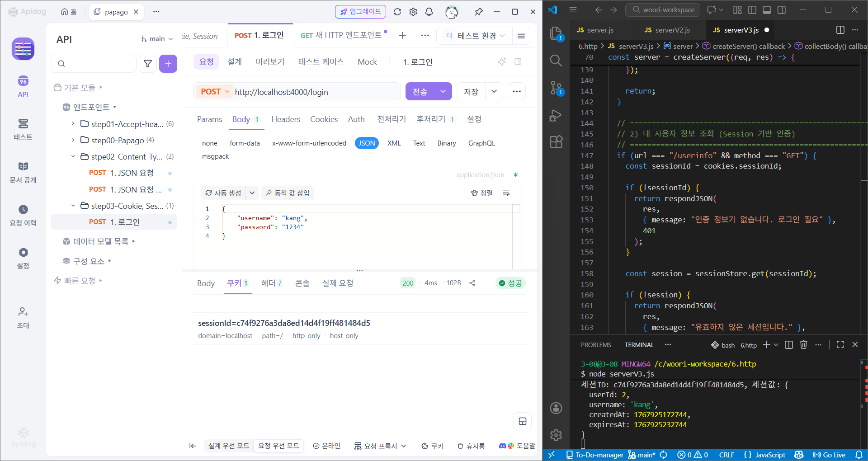The height and width of the screenshot is (461, 868).
Task: Click the API search input field
Action: (94, 64)
